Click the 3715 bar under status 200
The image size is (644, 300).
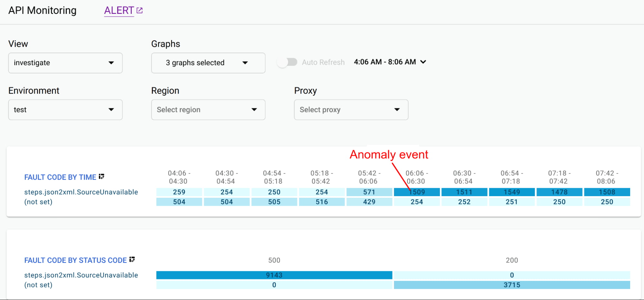tap(512, 285)
